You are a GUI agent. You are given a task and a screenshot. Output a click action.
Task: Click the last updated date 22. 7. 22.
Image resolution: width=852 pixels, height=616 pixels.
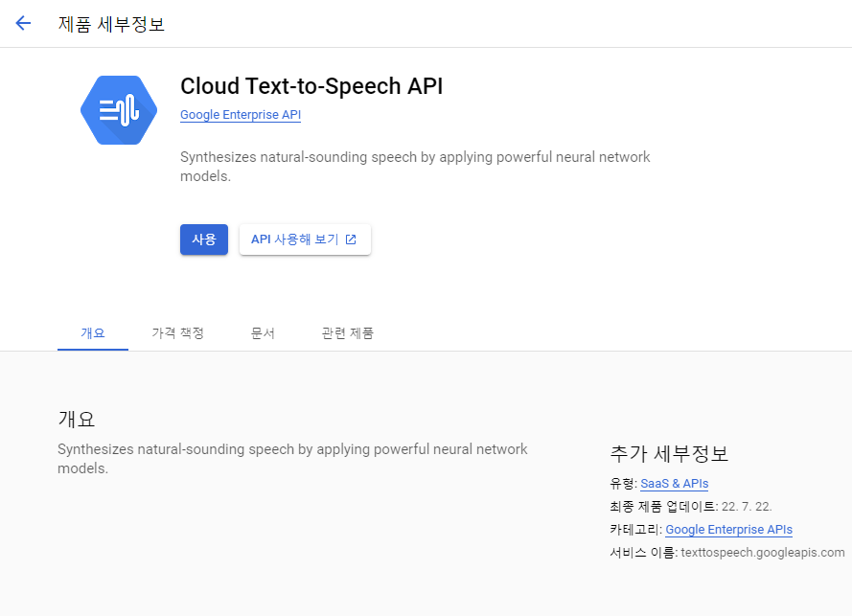(747, 507)
